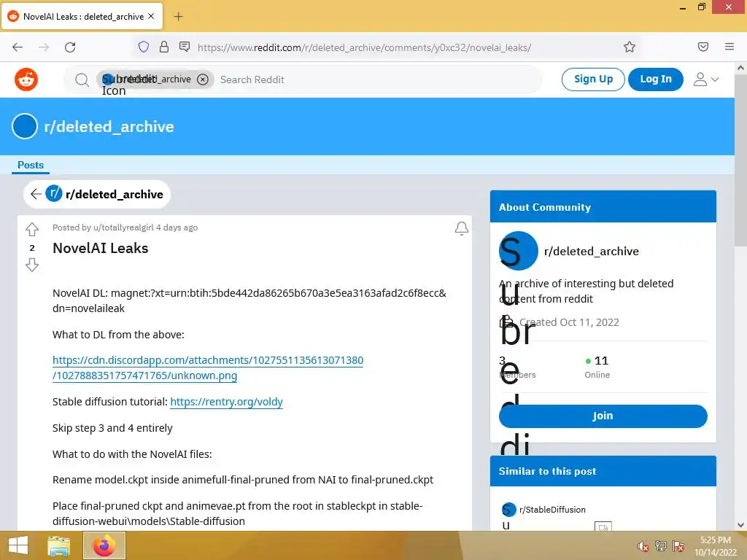Click the Action Center flag tray icon
Image resolution: width=747 pixels, height=560 pixels.
[x=678, y=545]
